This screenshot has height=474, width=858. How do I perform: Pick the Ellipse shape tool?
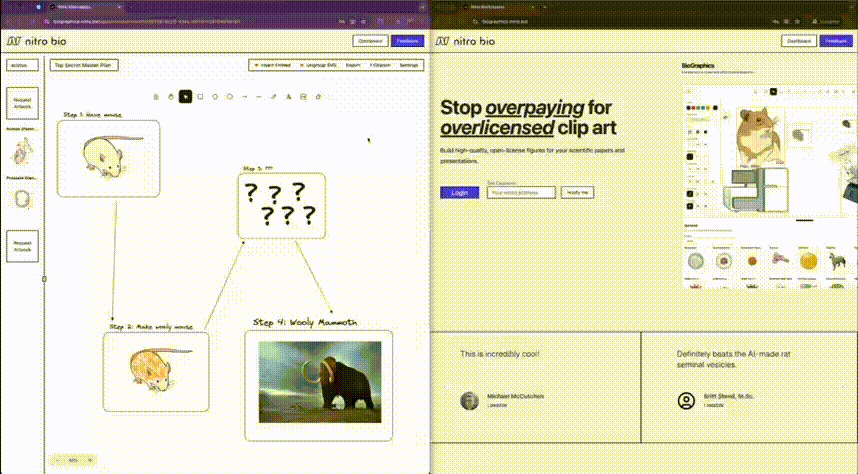pos(230,97)
